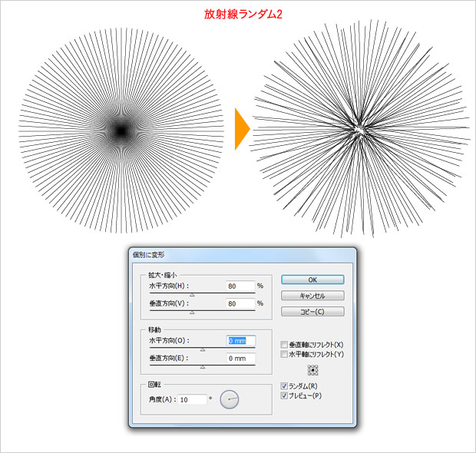Image resolution: width=476 pixels, height=453 pixels.
Task: Click the horizontal move 水平方向(O) field
Action: 241,341
